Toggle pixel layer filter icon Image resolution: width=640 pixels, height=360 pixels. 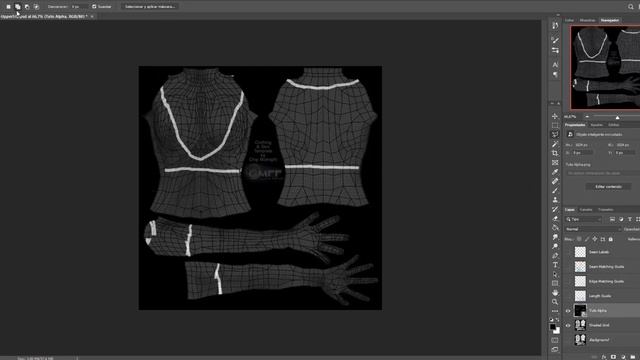612,220
